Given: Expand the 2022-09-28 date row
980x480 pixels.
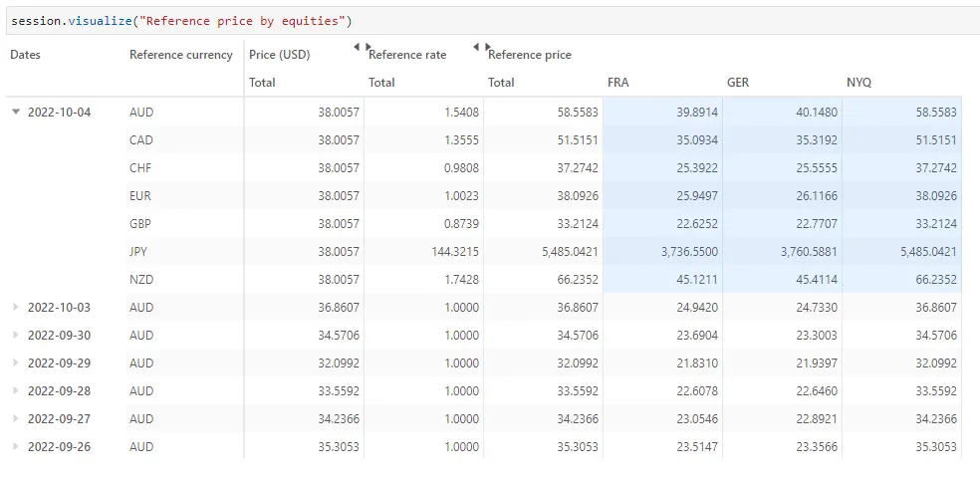Looking at the screenshot, I should tap(16, 390).
